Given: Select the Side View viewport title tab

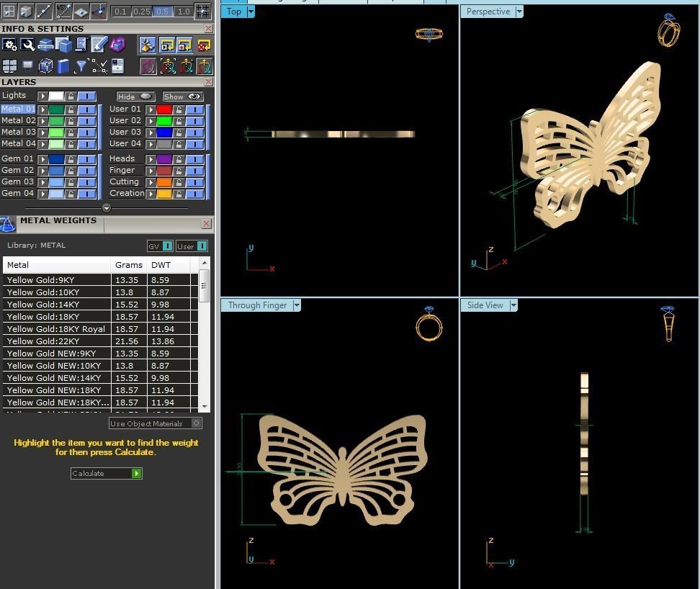Looking at the screenshot, I should [x=485, y=305].
